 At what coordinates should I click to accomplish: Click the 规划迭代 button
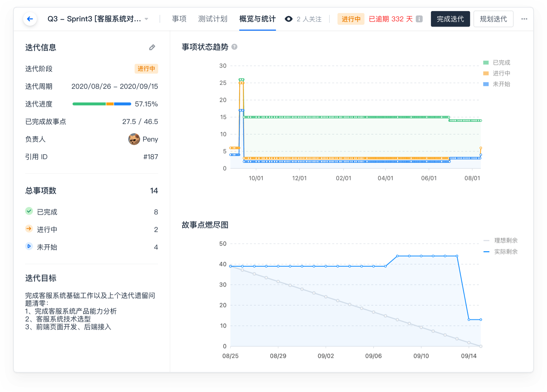pyautogui.click(x=493, y=19)
